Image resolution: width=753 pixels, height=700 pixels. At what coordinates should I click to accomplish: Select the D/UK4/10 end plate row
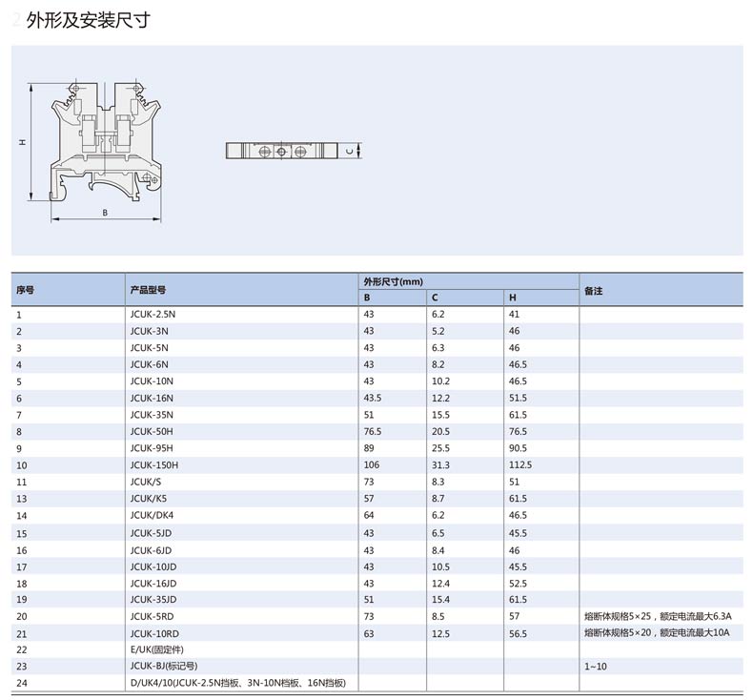[x=237, y=683]
